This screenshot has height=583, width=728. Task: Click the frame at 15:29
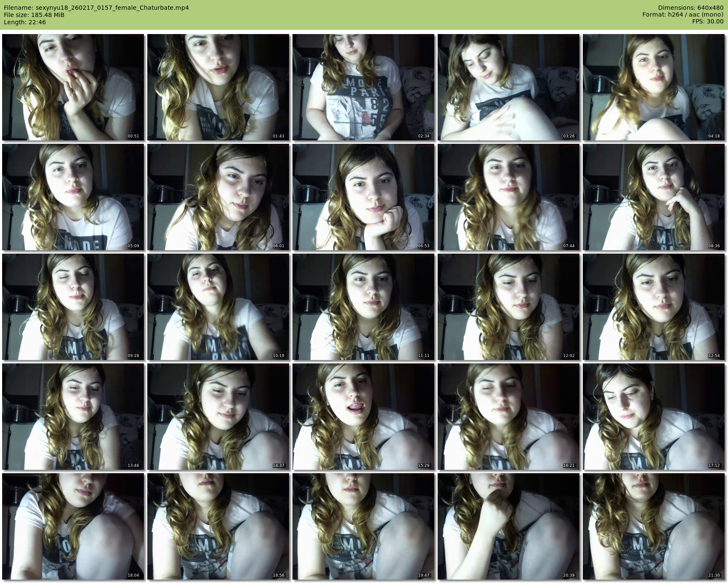(364, 417)
